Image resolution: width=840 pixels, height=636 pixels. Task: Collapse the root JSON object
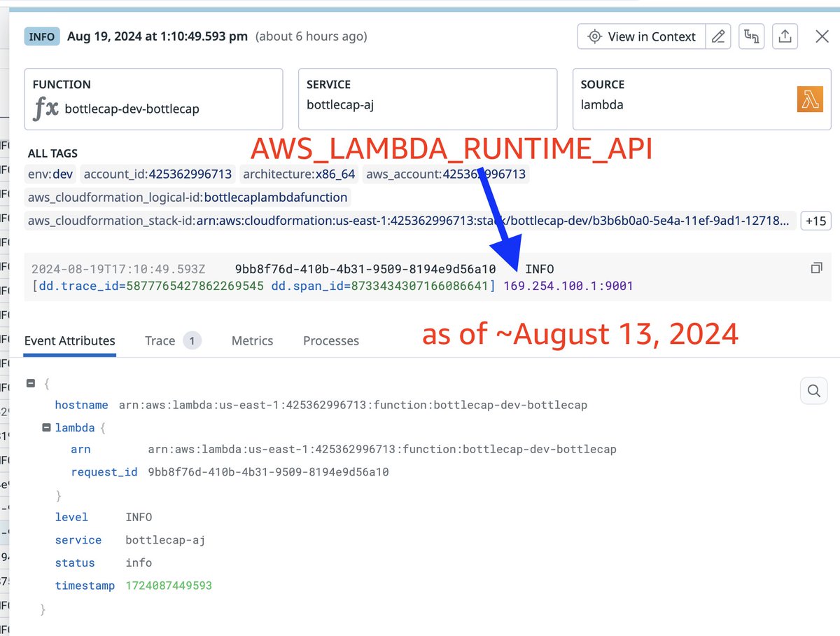coord(31,383)
